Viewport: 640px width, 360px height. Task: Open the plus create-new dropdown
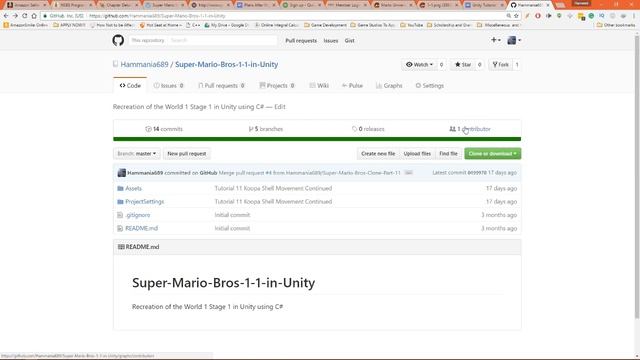(x=496, y=40)
